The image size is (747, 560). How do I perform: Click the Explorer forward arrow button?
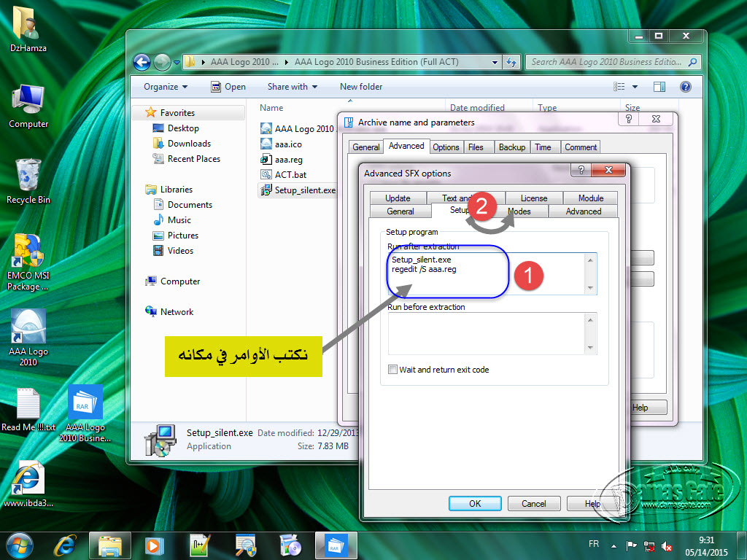click(x=162, y=63)
